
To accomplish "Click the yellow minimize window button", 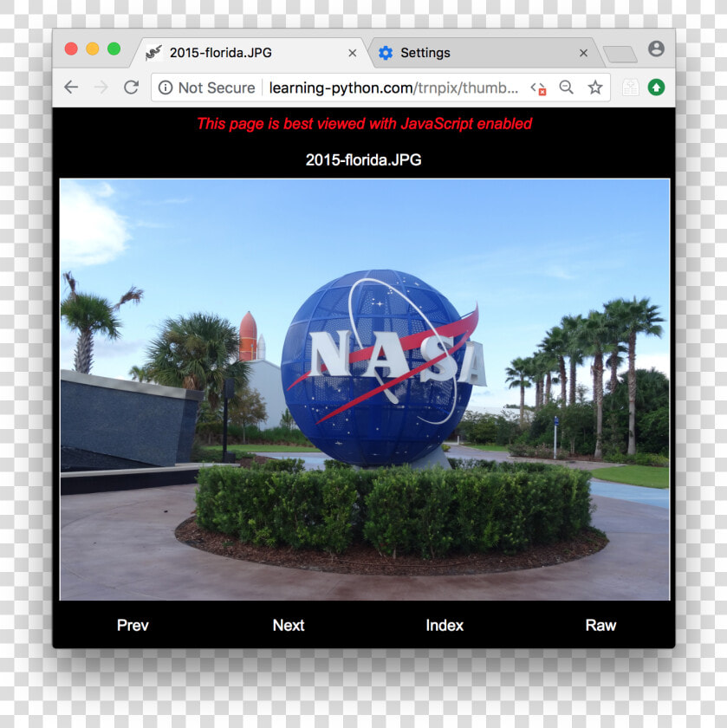I will [x=93, y=49].
